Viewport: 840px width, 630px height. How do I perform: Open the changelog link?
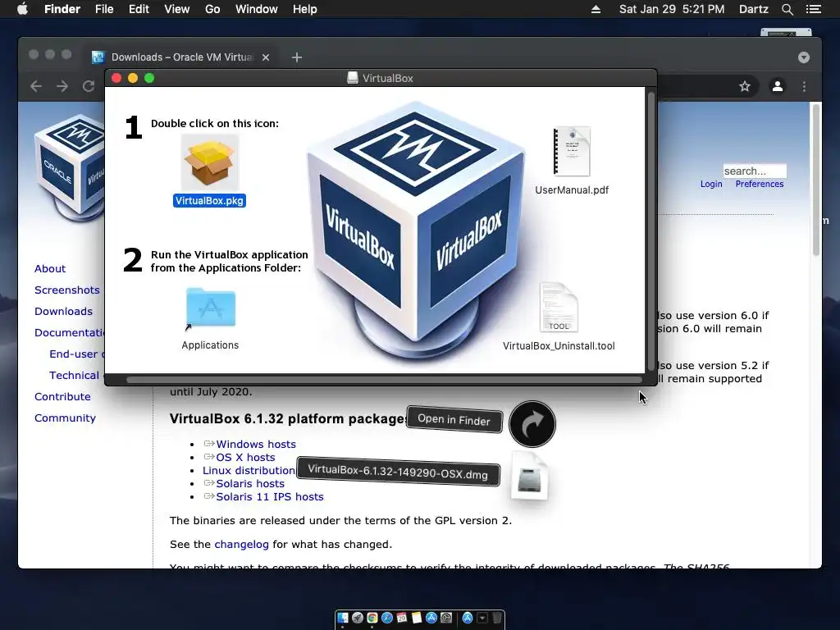tap(242, 545)
